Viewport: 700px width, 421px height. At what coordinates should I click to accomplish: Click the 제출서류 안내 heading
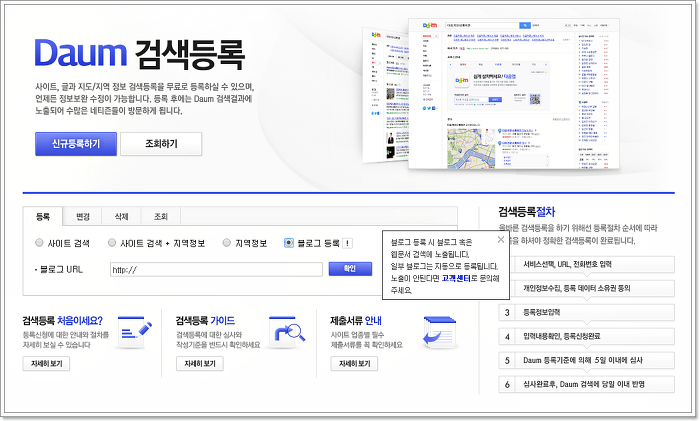[356, 321]
